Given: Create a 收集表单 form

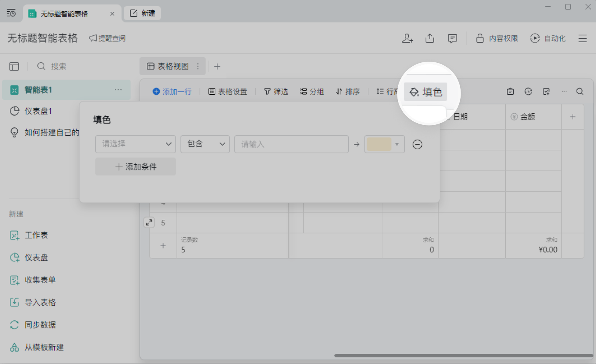Looking at the screenshot, I should 33,280.
